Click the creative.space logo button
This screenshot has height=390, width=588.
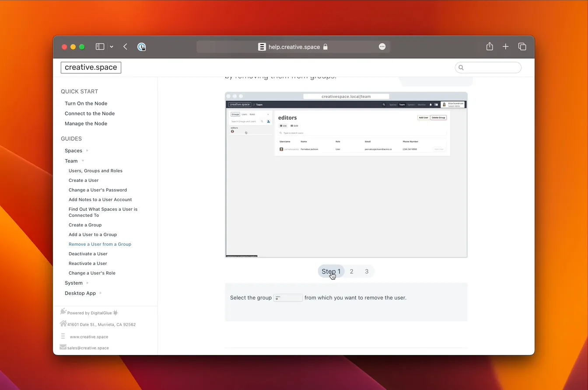(91, 67)
